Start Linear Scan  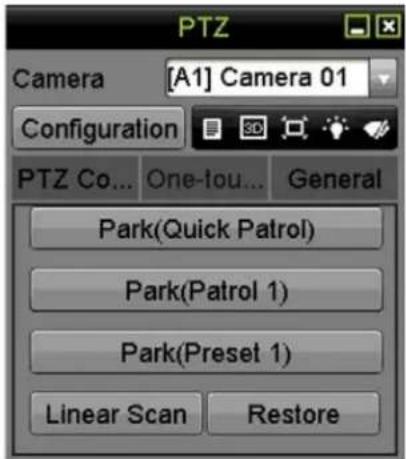[116, 414]
